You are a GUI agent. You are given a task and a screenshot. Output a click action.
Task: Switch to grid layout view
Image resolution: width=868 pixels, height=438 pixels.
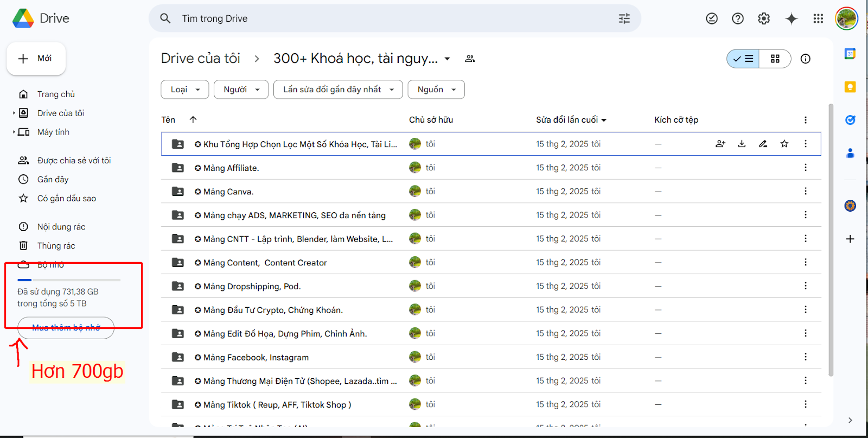(775, 59)
